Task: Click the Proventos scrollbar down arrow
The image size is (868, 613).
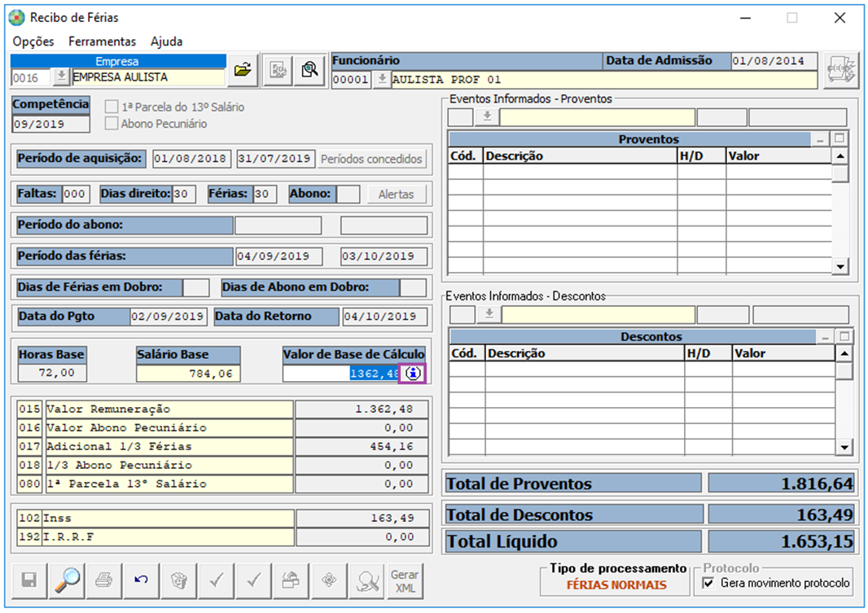Action: [x=840, y=267]
